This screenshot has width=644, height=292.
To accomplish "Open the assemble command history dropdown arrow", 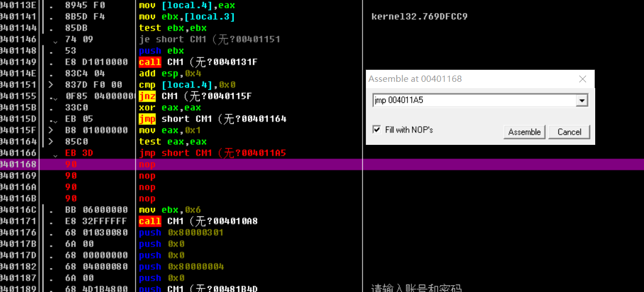I will click(582, 101).
